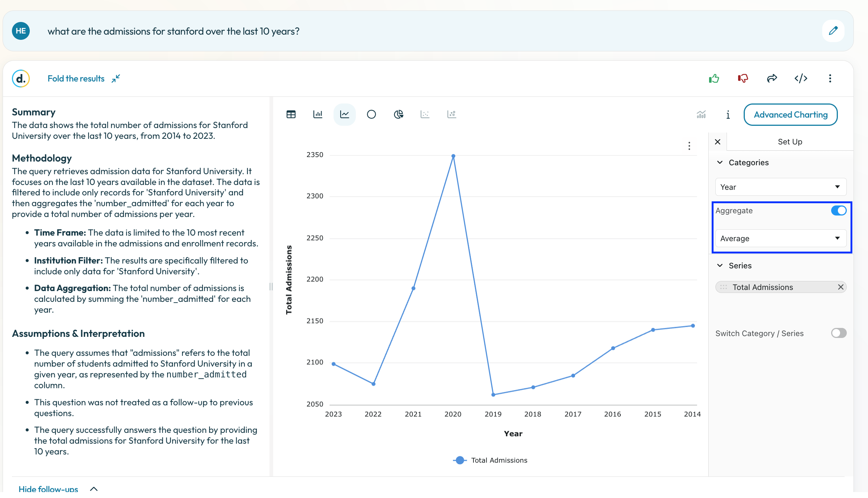Click Fold the results link
This screenshot has width=868, height=498.
[x=76, y=79]
